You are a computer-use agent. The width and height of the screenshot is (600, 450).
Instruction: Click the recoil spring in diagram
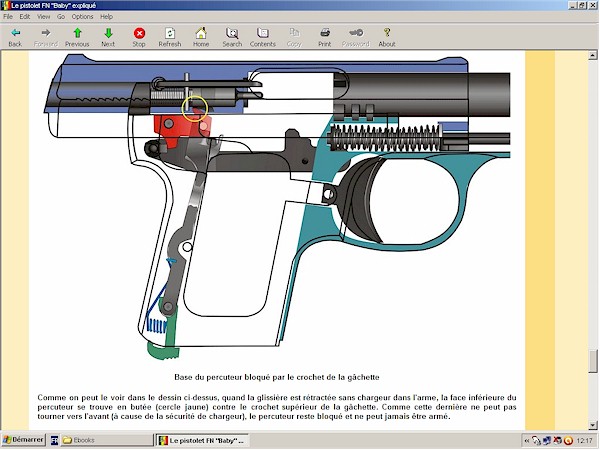coord(384,137)
